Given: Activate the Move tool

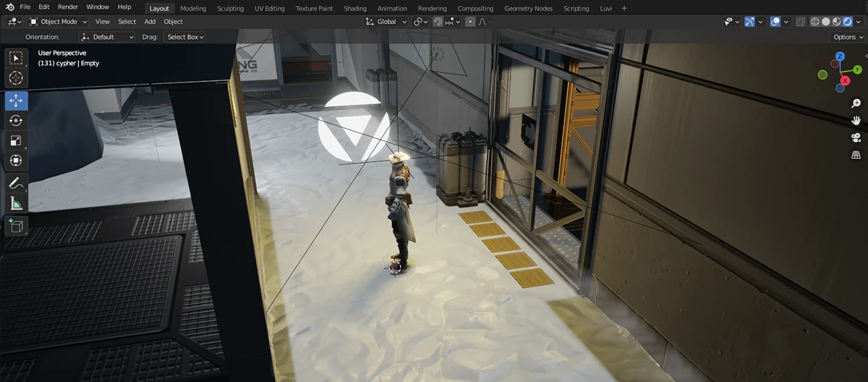Looking at the screenshot, I should [16, 101].
